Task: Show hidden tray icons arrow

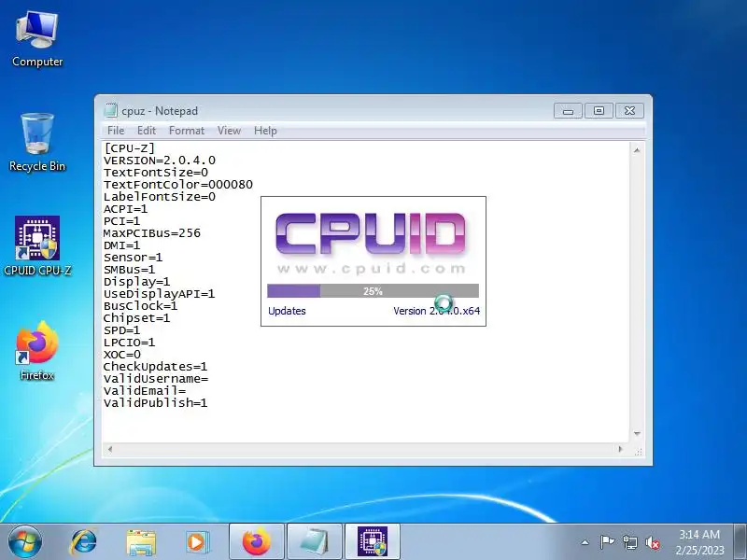Action: pos(585,542)
